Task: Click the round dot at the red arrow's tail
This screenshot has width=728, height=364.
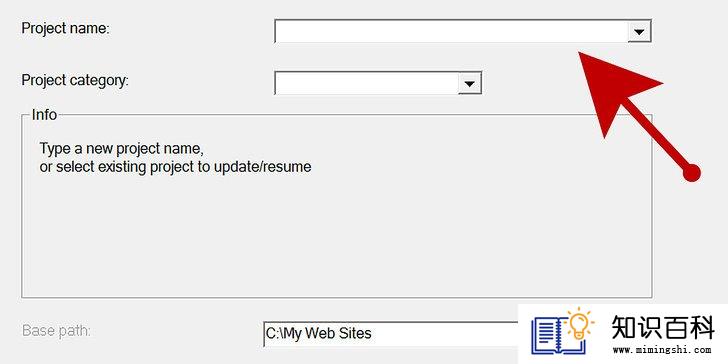Action: click(691, 173)
